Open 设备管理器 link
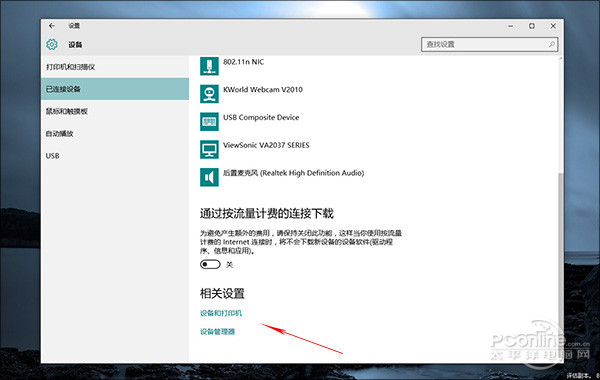 [217, 331]
